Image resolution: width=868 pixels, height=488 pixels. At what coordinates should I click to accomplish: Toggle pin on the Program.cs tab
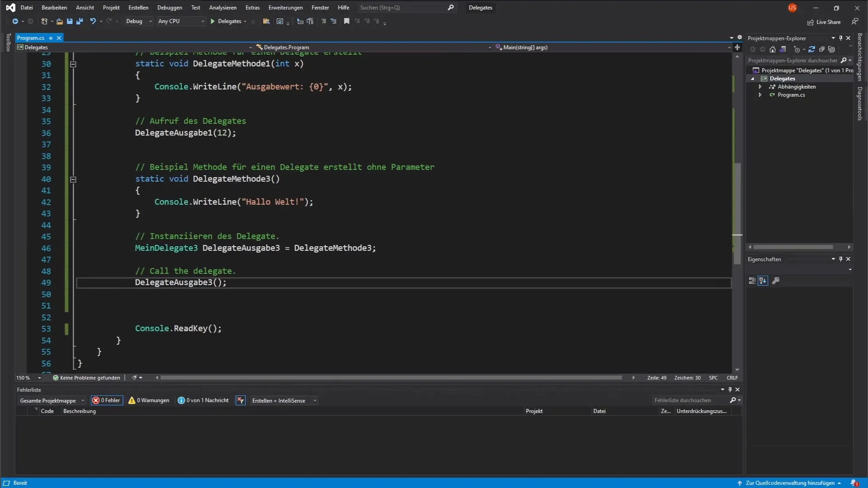coord(51,38)
